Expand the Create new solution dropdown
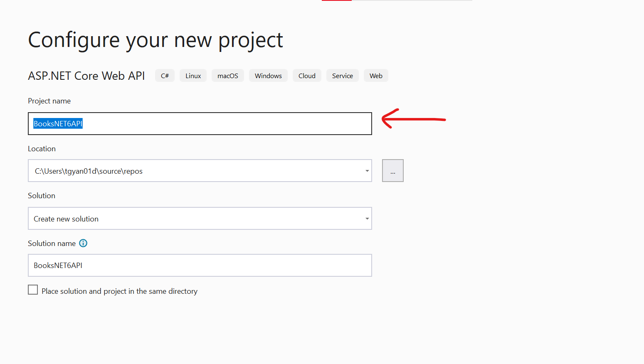The image size is (644, 364). (x=367, y=218)
